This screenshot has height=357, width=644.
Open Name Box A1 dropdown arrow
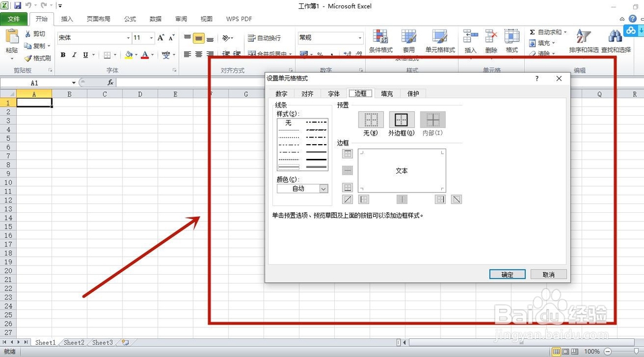pos(73,83)
